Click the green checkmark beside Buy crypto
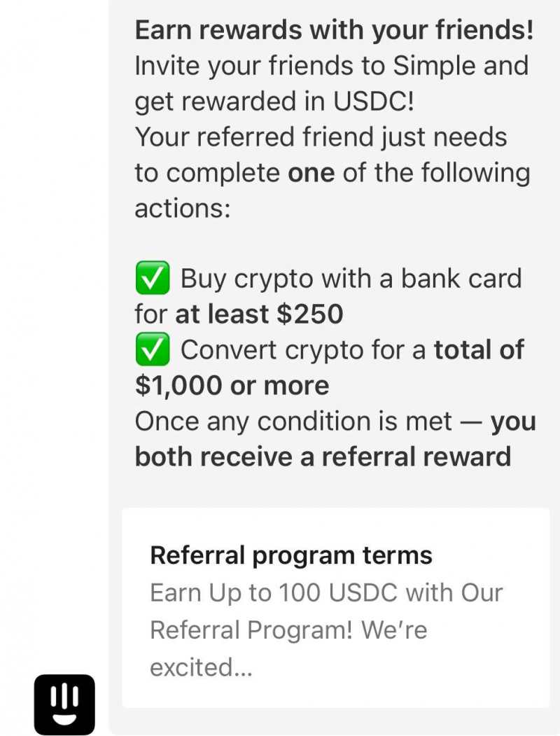Viewport: 560px width, 736px height. click(152, 279)
